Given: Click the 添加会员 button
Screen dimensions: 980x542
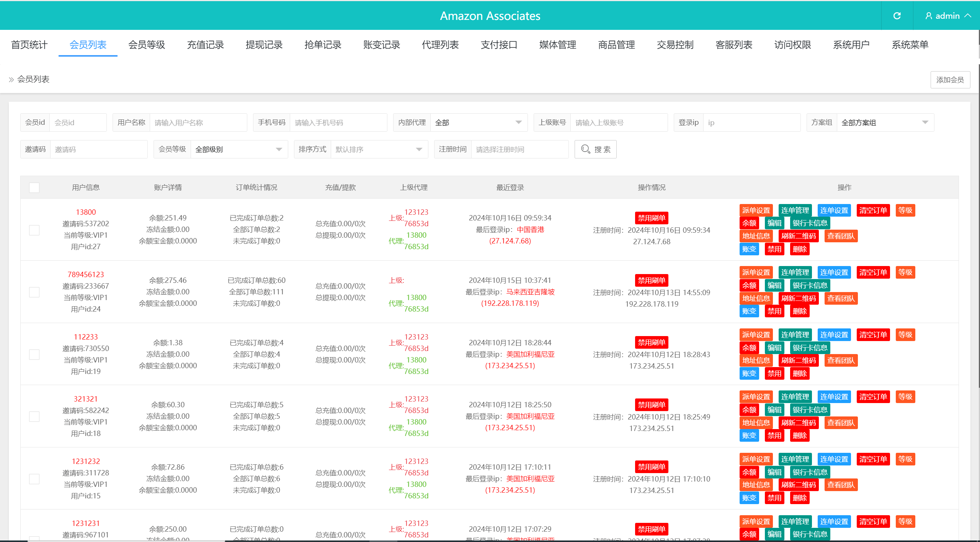Looking at the screenshot, I should 950,80.
